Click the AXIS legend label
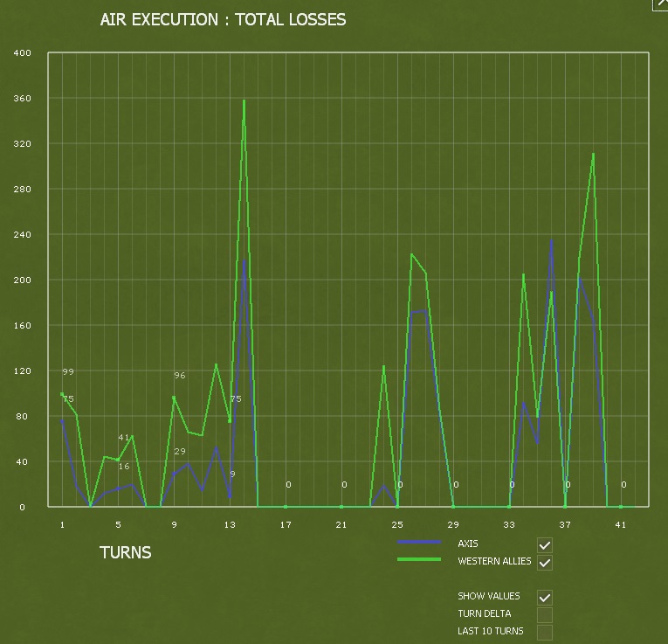Image resolution: width=668 pixels, height=644 pixels. 468,544
